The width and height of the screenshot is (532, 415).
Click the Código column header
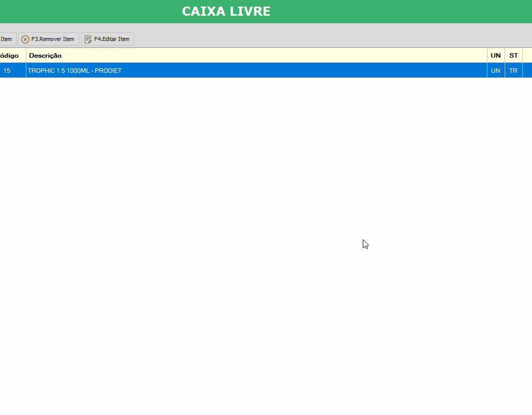pyautogui.click(x=10, y=55)
